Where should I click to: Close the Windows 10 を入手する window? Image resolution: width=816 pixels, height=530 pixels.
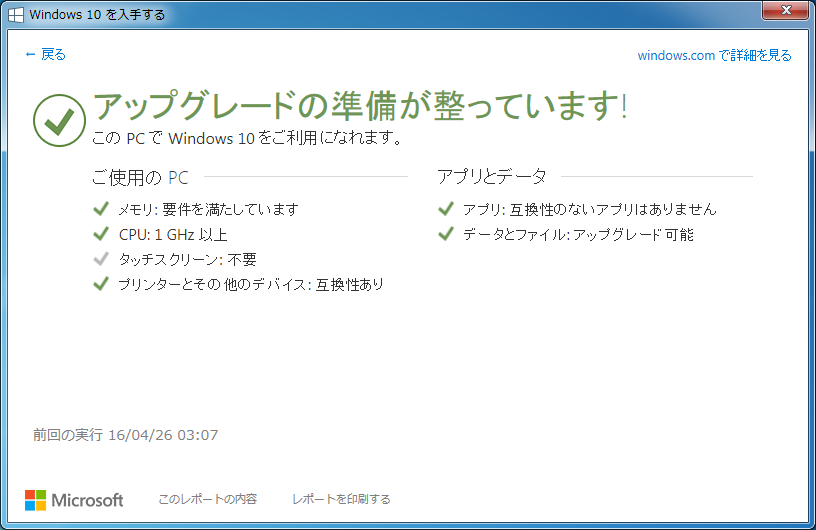tap(785, 10)
